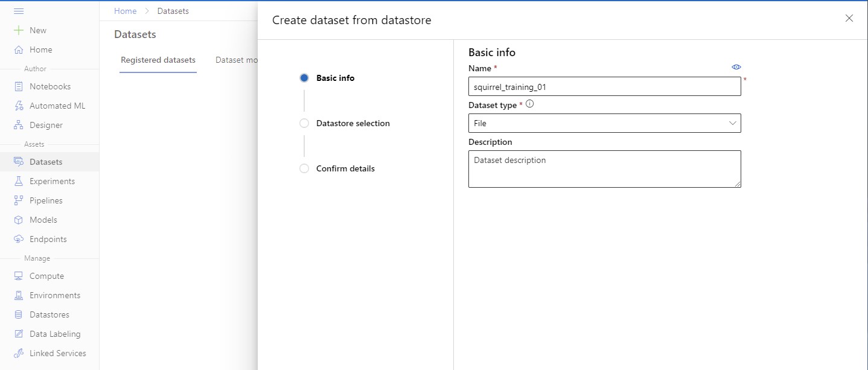The height and width of the screenshot is (370, 868).
Task: Select the Confirm details step circle
Action: [x=304, y=168]
